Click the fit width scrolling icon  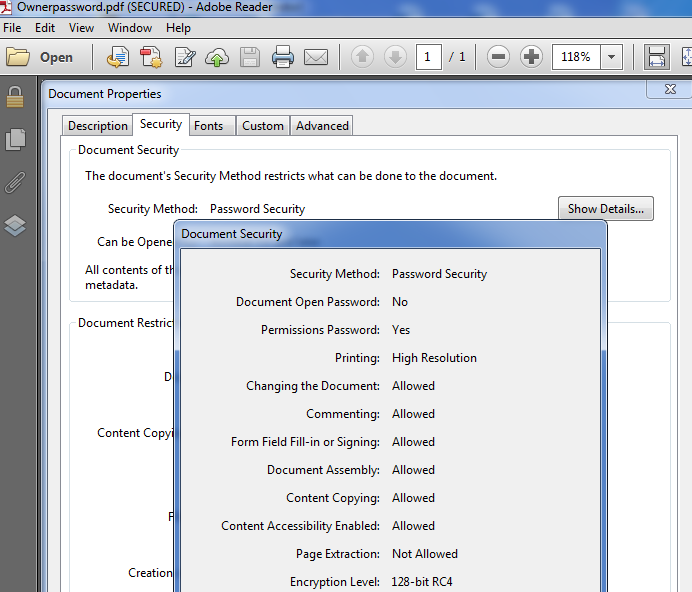[657, 57]
